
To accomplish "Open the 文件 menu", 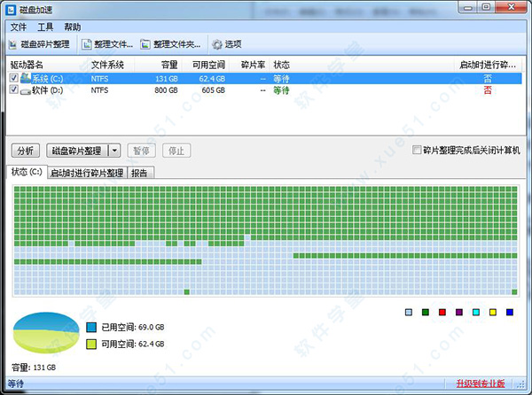I will click(19, 27).
